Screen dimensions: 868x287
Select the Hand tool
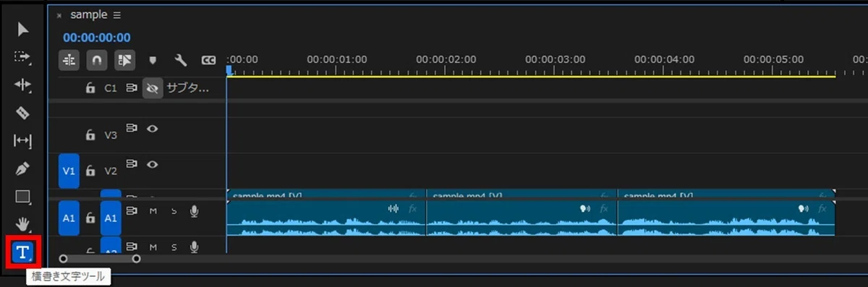click(23, 224)
